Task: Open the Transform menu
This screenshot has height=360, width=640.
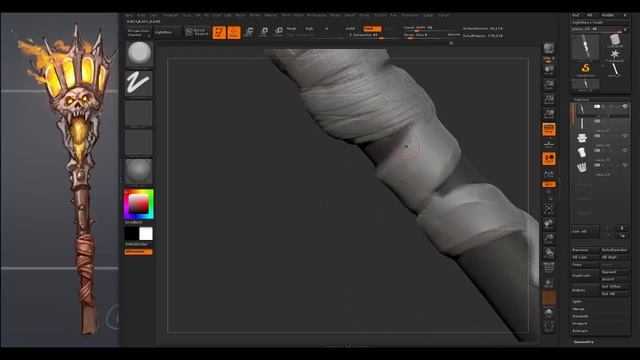Action: click(410, 16)
